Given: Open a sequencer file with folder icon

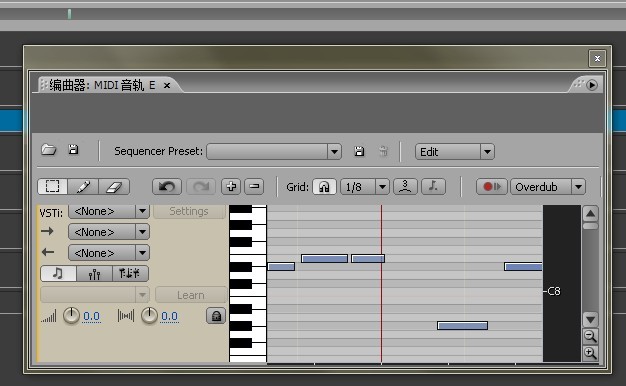Looking at the screenshot, I should [x=49, y=150].
